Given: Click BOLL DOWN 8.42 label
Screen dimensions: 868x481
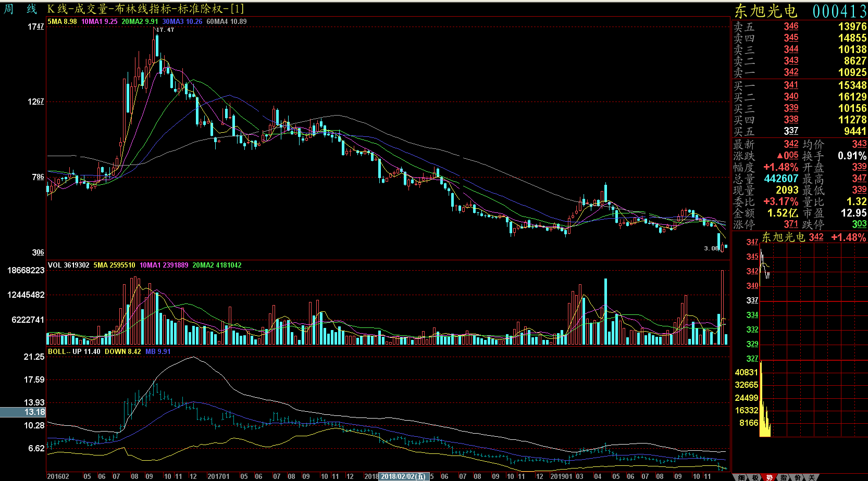Looking at the screenshot, I should point(123,351).
